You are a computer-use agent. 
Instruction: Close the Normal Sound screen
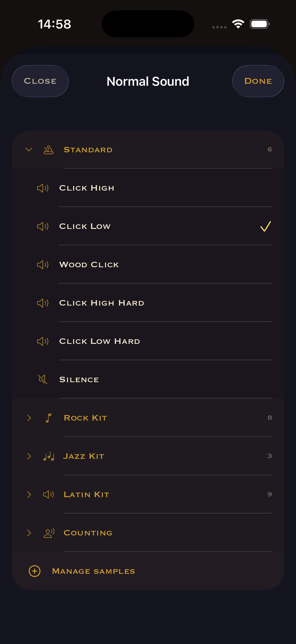pyautogui.click(x=40, y=81)
